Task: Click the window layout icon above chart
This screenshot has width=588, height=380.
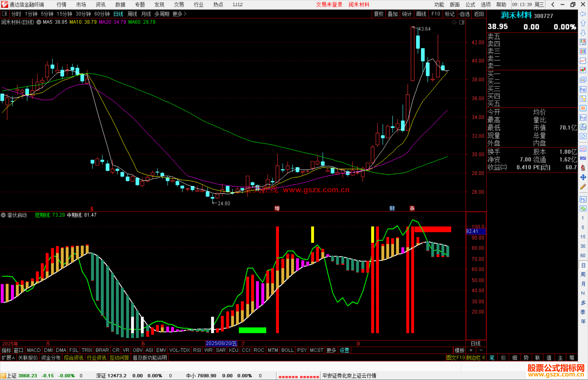Action: (462, 22)
